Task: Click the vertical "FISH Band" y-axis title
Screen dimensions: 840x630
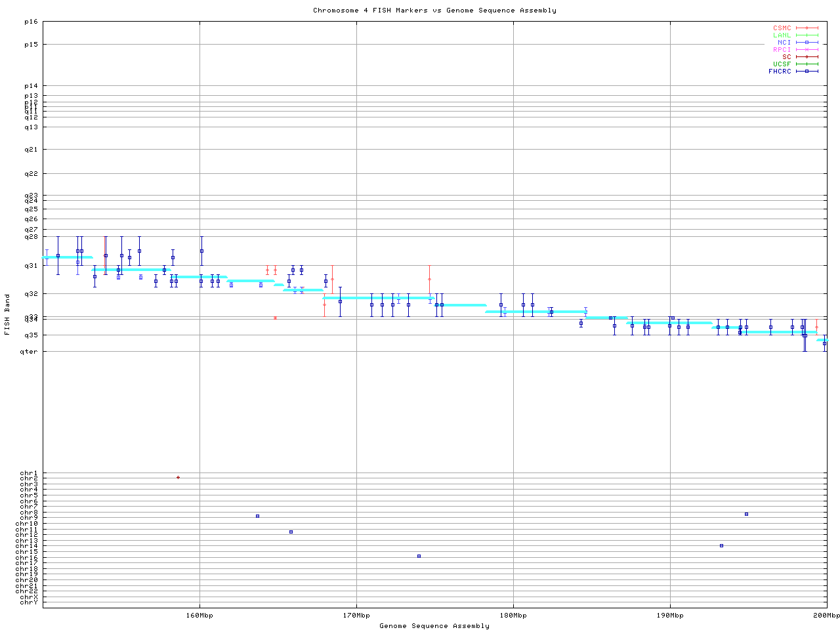Action: point(7,314)
